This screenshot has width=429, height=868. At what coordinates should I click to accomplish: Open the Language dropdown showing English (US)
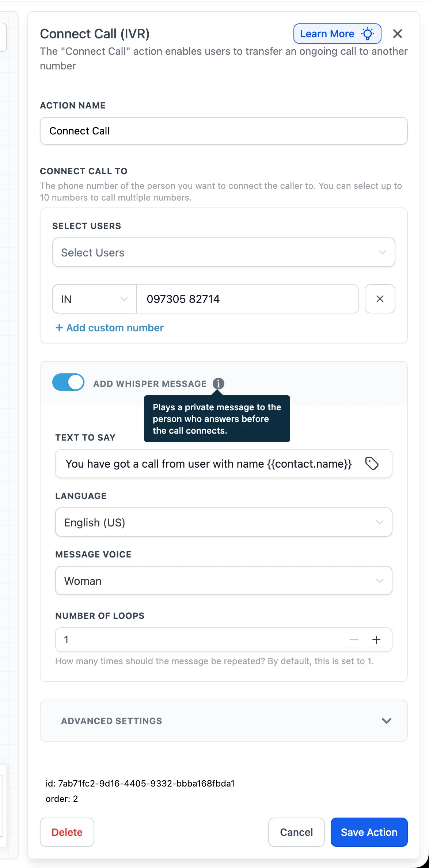tap(224, 522)
